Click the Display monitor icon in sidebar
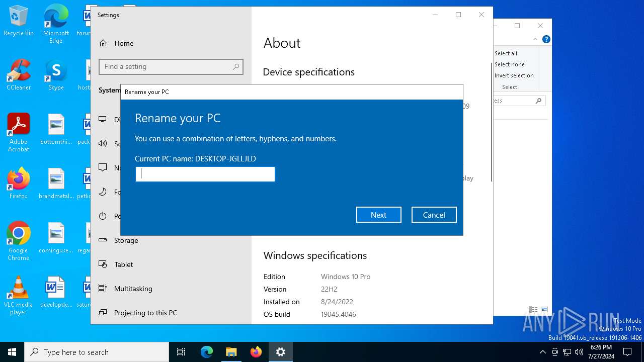This screenshot has width=644, height=362. click(103, 119)
